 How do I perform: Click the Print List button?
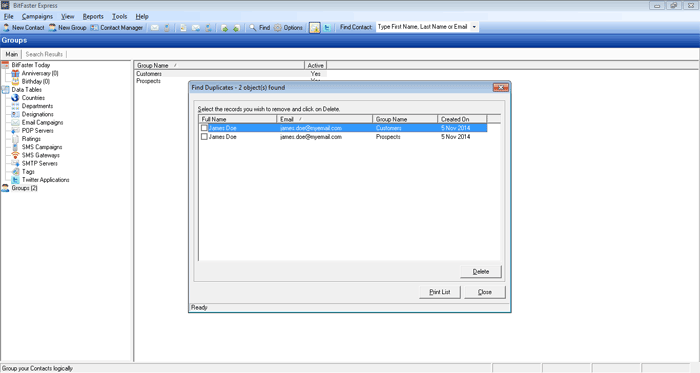click(440, 292)
